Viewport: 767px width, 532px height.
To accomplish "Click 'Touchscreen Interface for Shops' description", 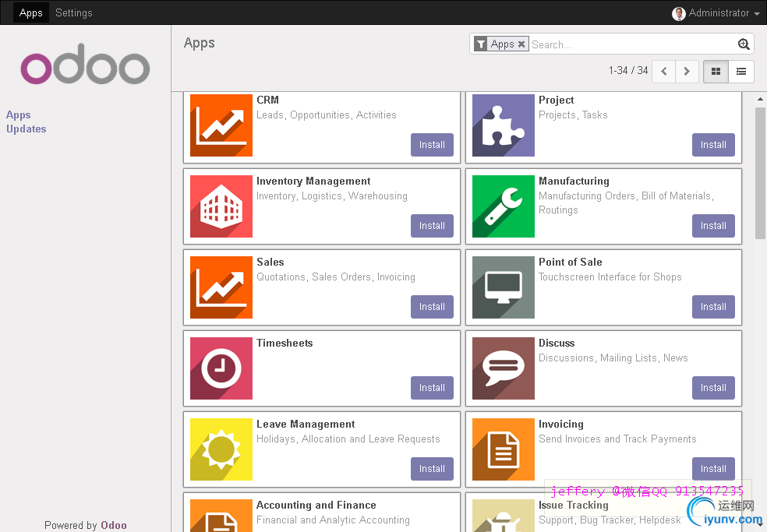I will [610, 277].
